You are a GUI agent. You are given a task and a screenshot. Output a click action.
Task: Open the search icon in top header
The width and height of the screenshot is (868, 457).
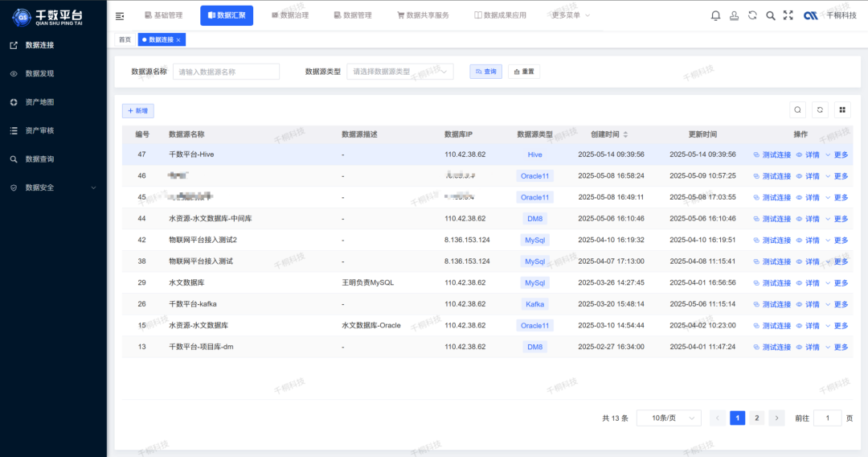[x=771, y=15]
